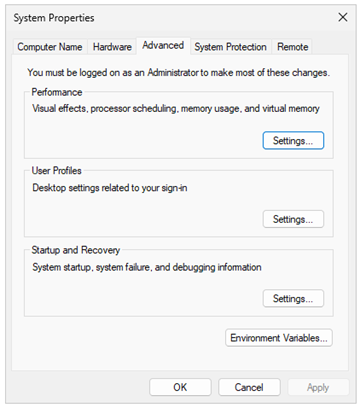Open User Profiles Settings
The width and height of the screenshot is (360, 408).
(293, 219)
